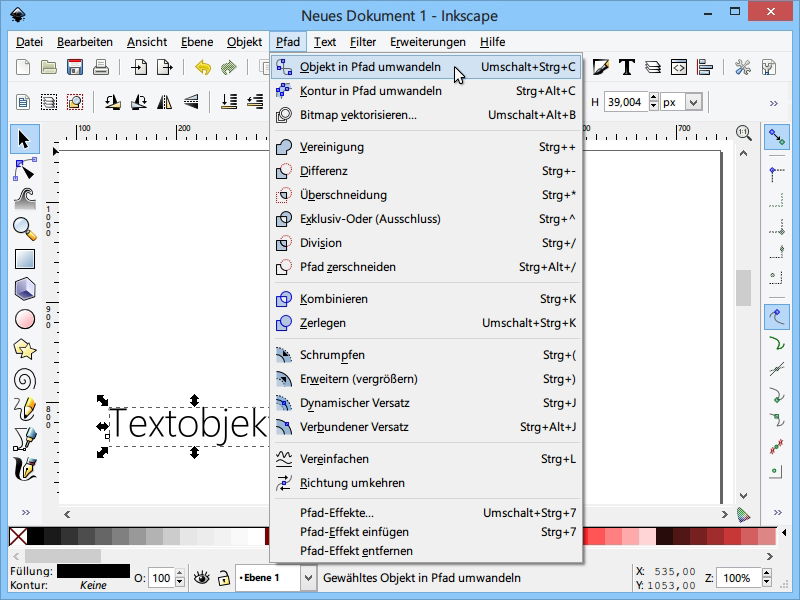This screenshot has width=800, height=600.
Task: Open a file via folder icon
Action: (49, 67)
